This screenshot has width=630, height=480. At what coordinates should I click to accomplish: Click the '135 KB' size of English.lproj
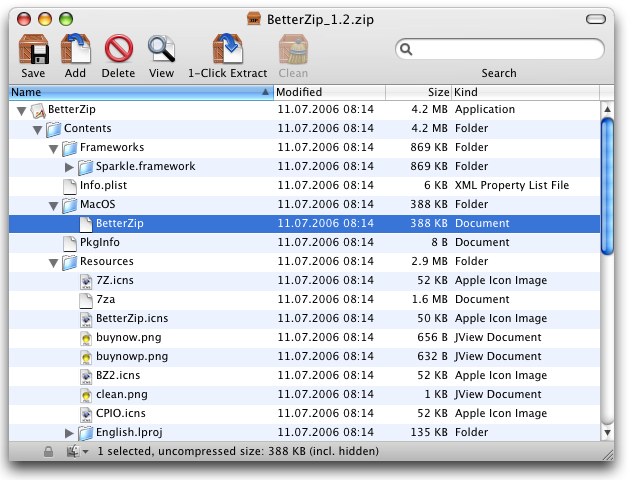(429, 432)
